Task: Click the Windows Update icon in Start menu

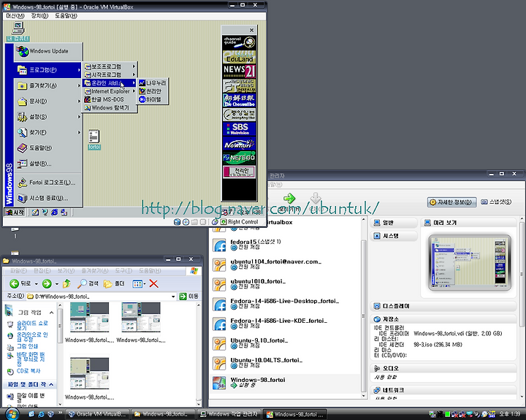Action: click(x=23, y=51)
